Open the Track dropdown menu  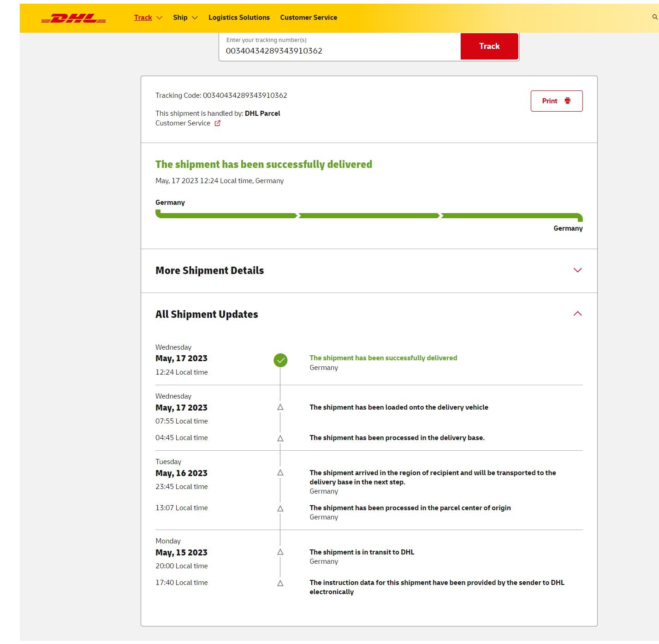(x=148, y=18)
